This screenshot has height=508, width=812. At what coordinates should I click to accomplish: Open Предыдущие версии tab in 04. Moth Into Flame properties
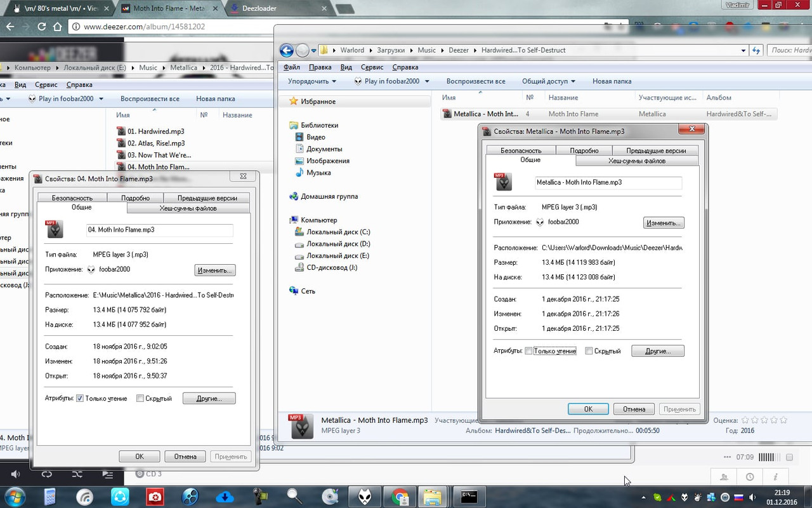[x=207, y=198]
